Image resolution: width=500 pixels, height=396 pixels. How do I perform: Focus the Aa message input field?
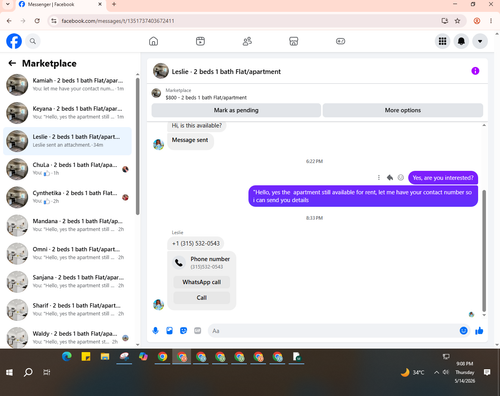pos(333,331)
